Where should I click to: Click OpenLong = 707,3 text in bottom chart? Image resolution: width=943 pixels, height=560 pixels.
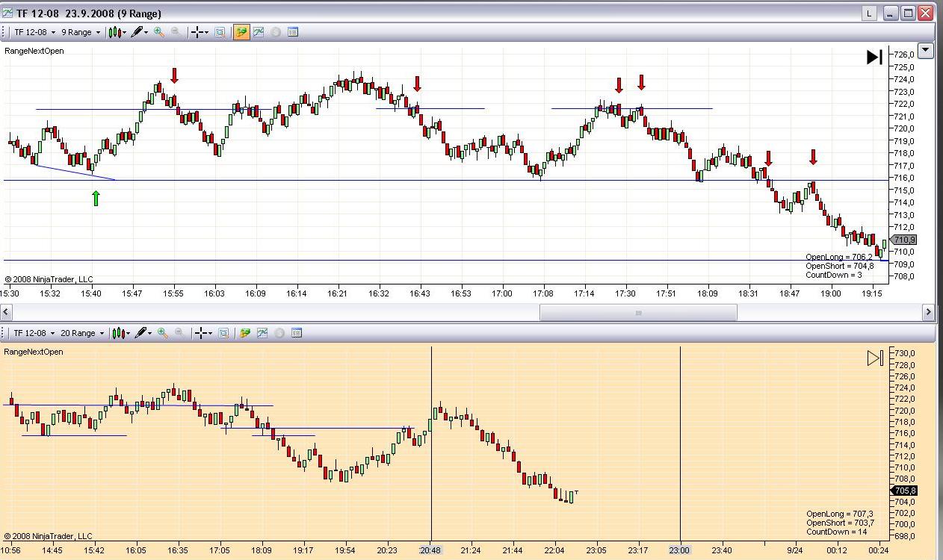pyautogui.click(x=841, y=514)
